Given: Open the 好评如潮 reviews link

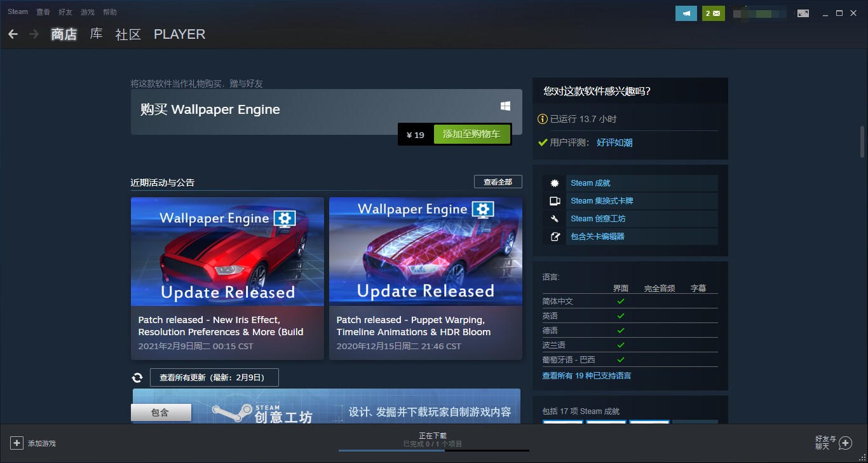Looking at the screenshot, I should [614, 142].
